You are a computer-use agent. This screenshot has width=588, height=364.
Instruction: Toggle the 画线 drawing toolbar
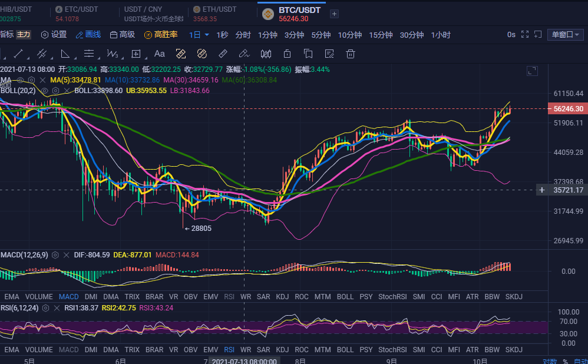(88, 35)
